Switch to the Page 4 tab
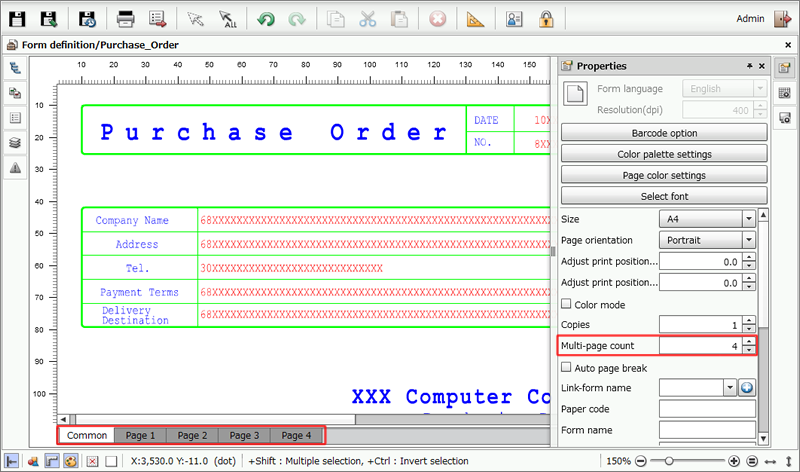This screenshot has height=472, width=800. (x=296, y=435)
